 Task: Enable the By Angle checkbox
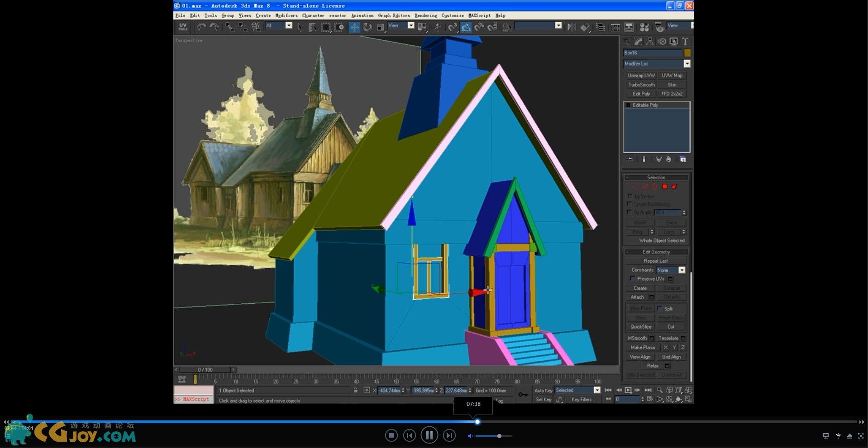(630, 212)
